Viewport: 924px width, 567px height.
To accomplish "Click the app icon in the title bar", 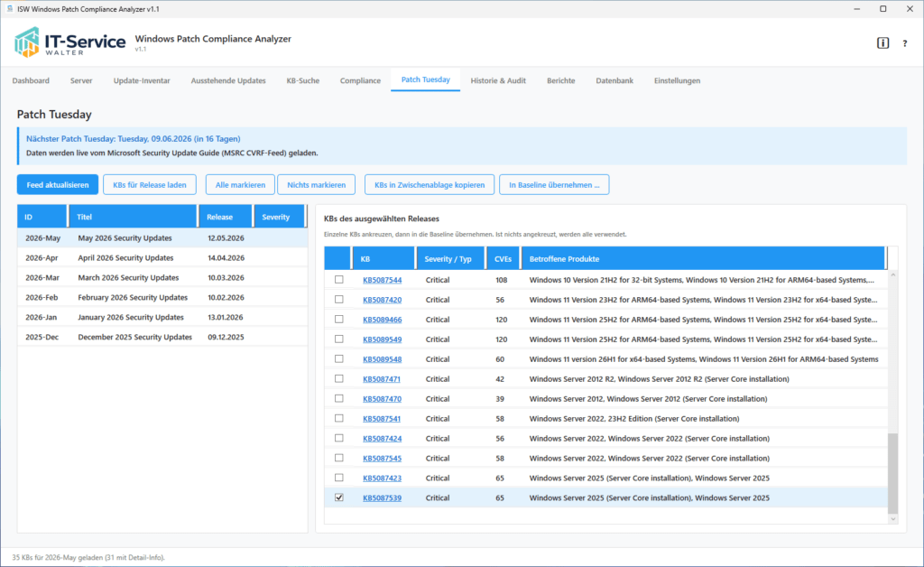I will click(x=9, y=9).
